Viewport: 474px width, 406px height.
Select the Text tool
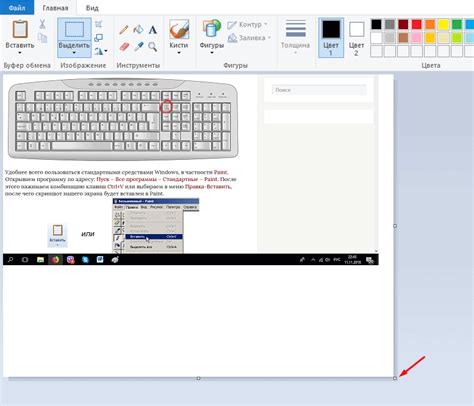153,30
